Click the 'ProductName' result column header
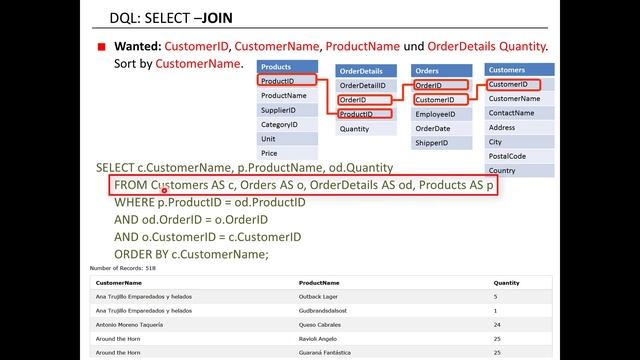The width and height of the screenshot is (640, 360). point(319,283)
